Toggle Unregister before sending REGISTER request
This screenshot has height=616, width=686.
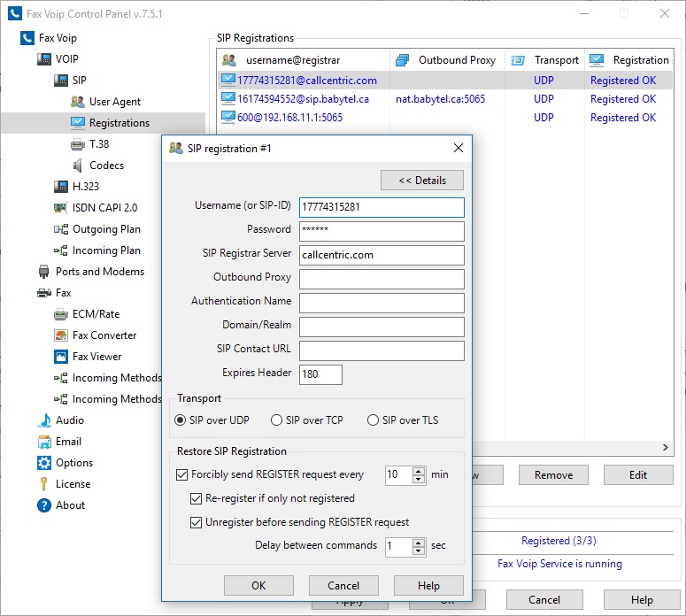[x=196, y=522]
